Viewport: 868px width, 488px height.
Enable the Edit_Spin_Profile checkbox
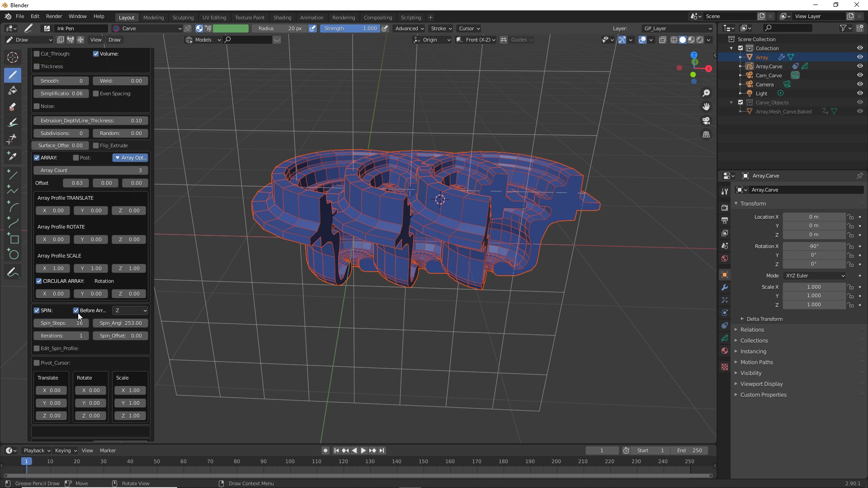[37, 348]
